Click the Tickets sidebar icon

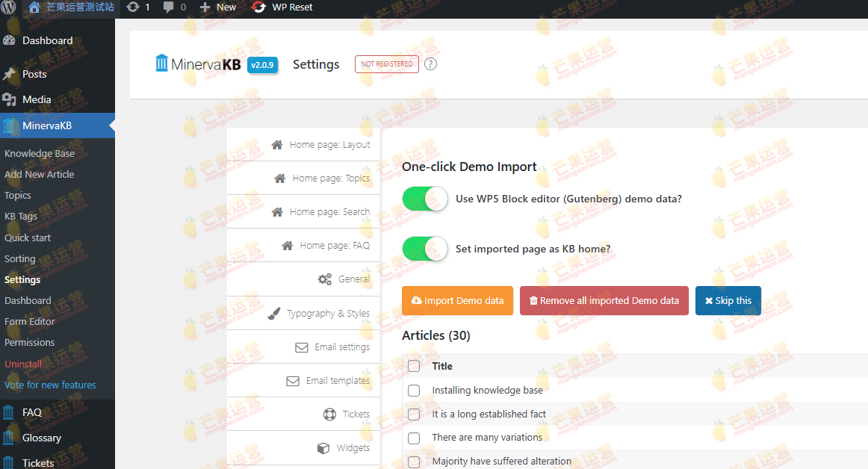pos(8,463)
